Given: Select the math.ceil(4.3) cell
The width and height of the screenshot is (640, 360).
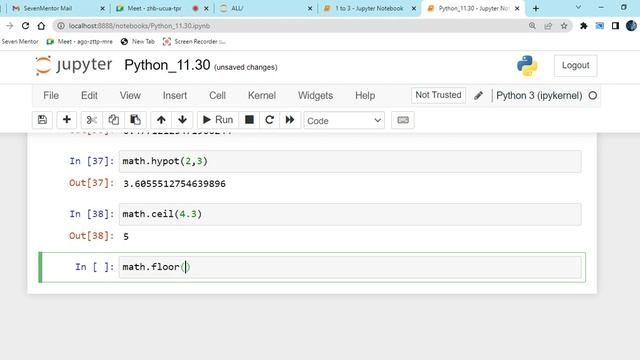Looking at the screenshot, I should 350,214.
